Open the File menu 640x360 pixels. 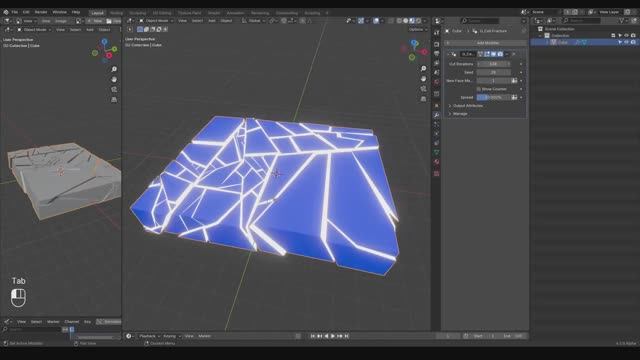(15, 12)
